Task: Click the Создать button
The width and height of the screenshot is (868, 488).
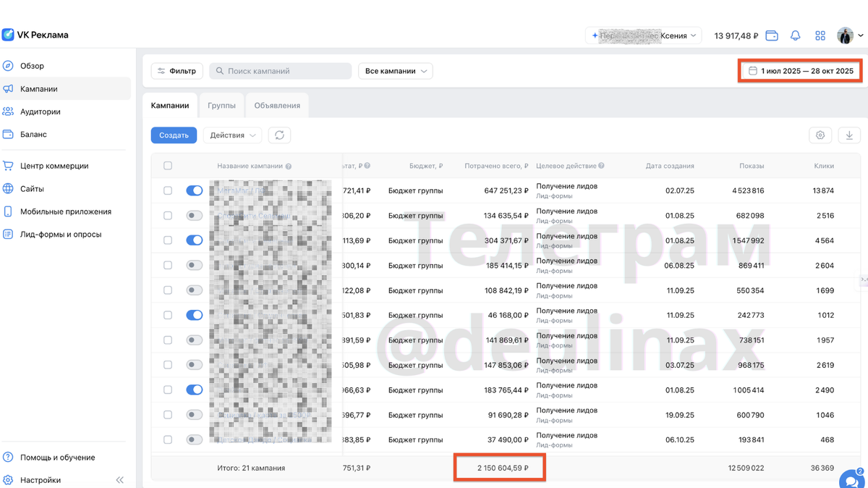Action: (x=174, y=135)
